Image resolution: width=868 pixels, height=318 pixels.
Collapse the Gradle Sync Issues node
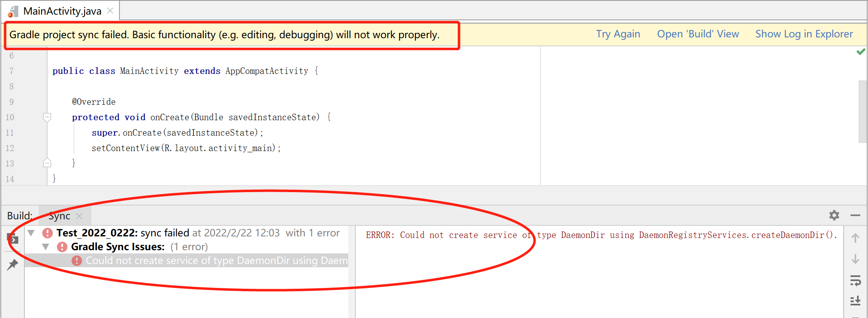tap(46, 247)
